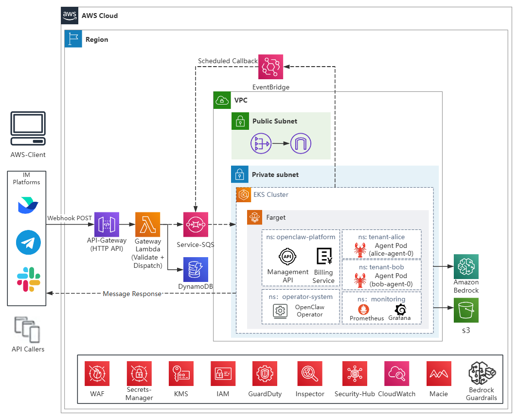Click the 'Scheduled Callback' label
Image resolution: width=518 pixels, height=420 pixels.
[228, 61]
